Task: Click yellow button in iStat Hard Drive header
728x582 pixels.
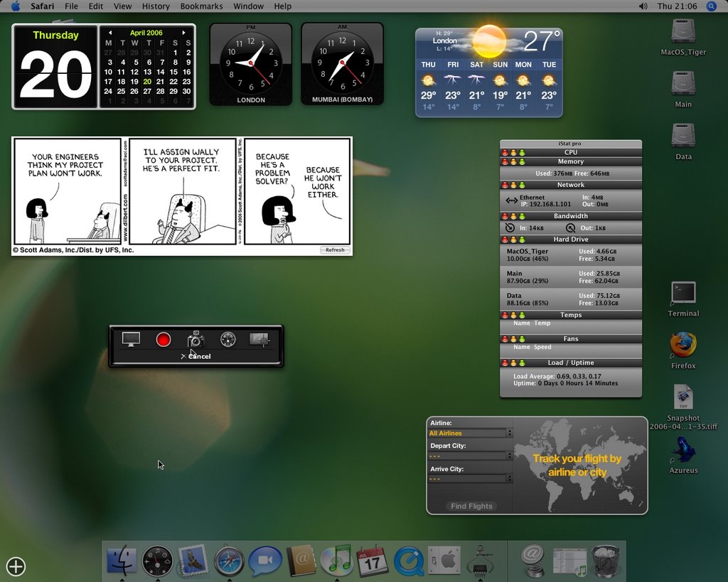Action: pyautogui.click(x=513, y=239)
